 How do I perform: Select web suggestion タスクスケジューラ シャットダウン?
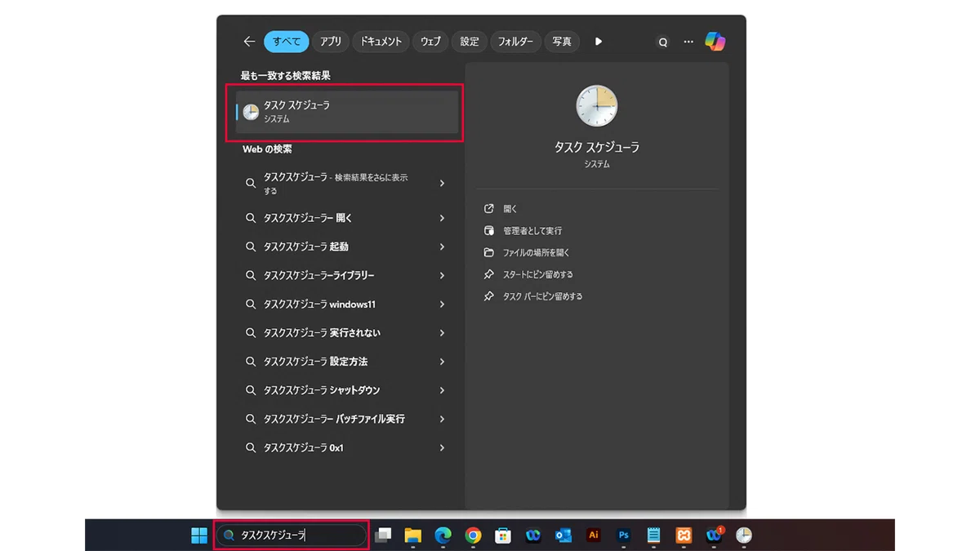(347, 390)
